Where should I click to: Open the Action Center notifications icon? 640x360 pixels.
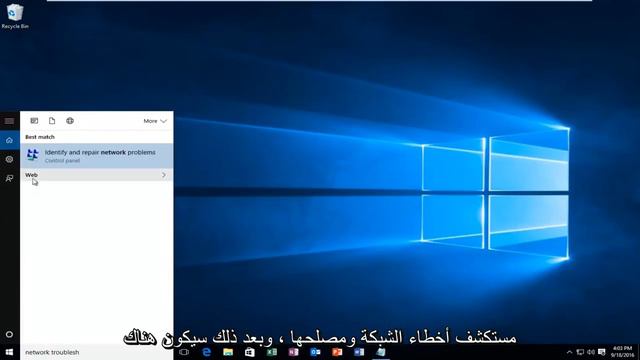[602, 352]
